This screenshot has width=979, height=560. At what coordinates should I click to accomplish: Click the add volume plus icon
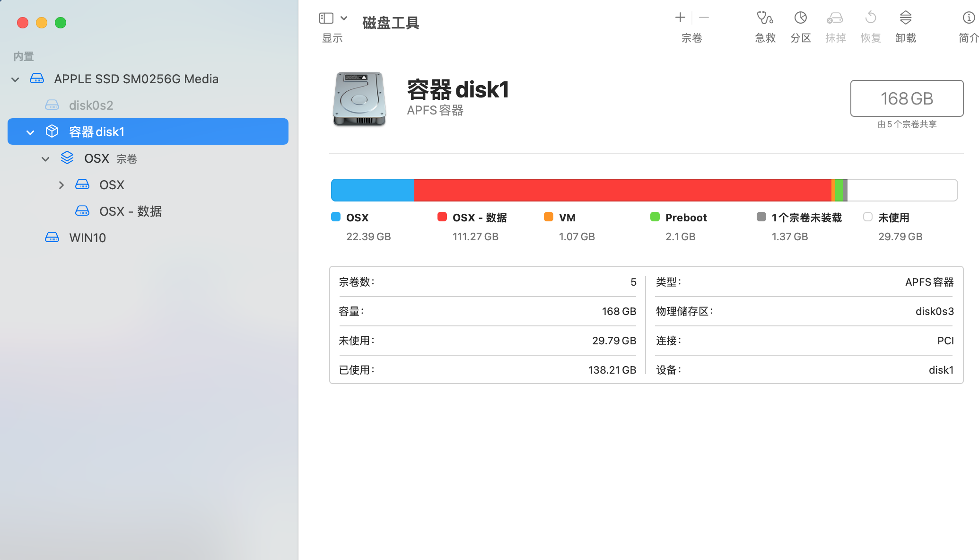680,18
